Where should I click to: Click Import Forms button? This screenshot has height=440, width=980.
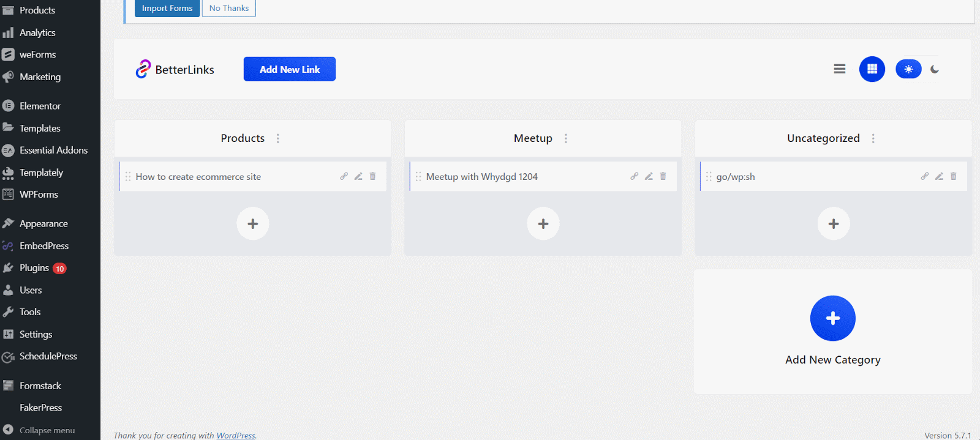(x=167, y=8)
